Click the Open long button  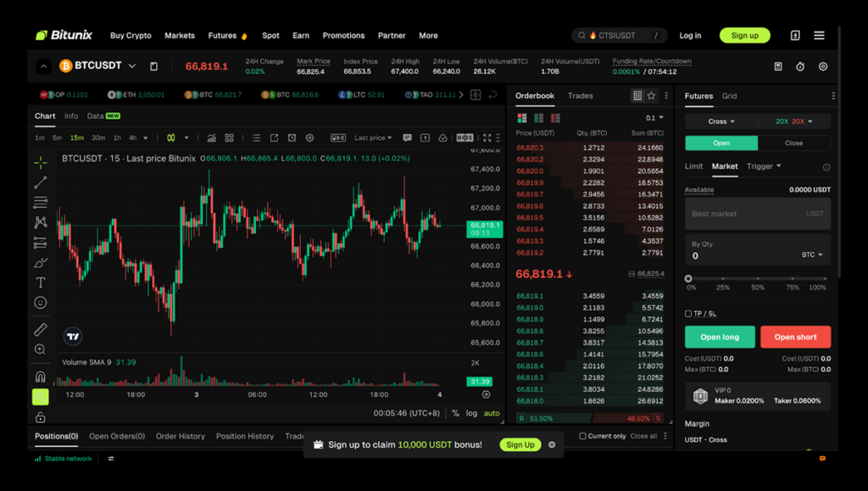pyautogui.click(x=720, y=337)
